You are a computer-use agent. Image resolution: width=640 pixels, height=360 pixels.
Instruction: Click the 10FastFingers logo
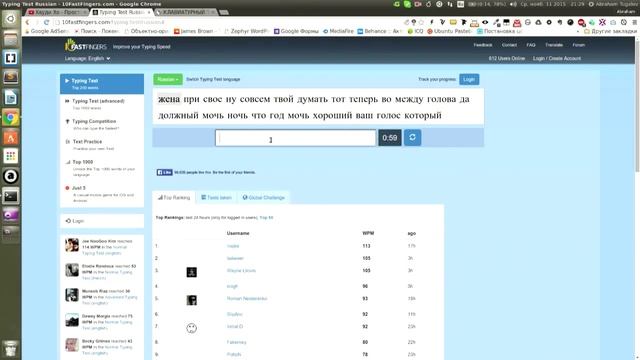[86, 45]
